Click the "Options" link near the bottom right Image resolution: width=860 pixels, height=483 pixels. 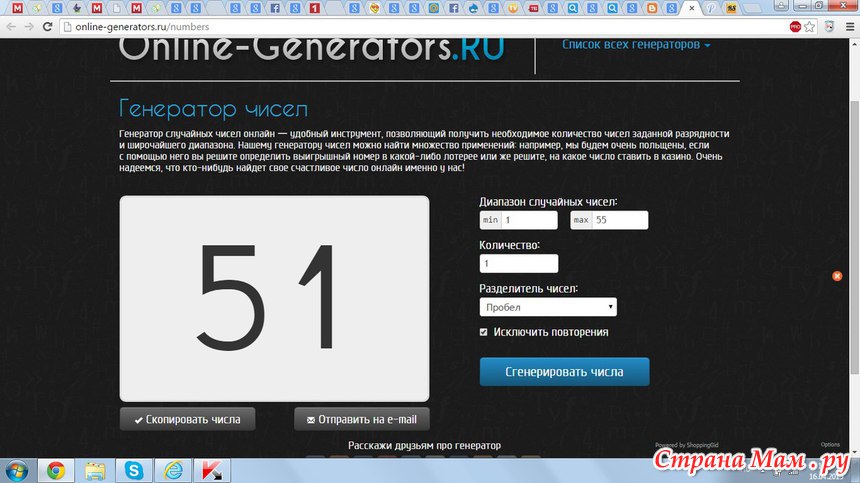pyautogui.click(x=830, y=445)
